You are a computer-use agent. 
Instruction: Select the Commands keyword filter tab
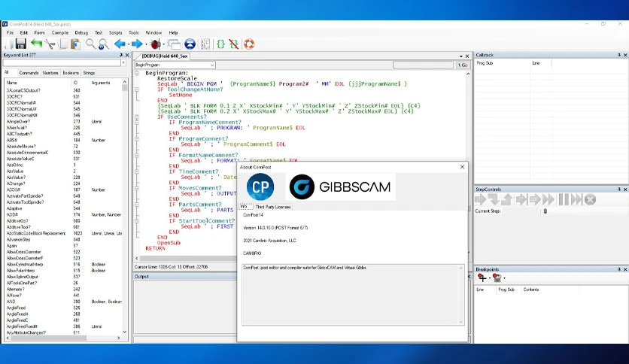tap(29, 73)
